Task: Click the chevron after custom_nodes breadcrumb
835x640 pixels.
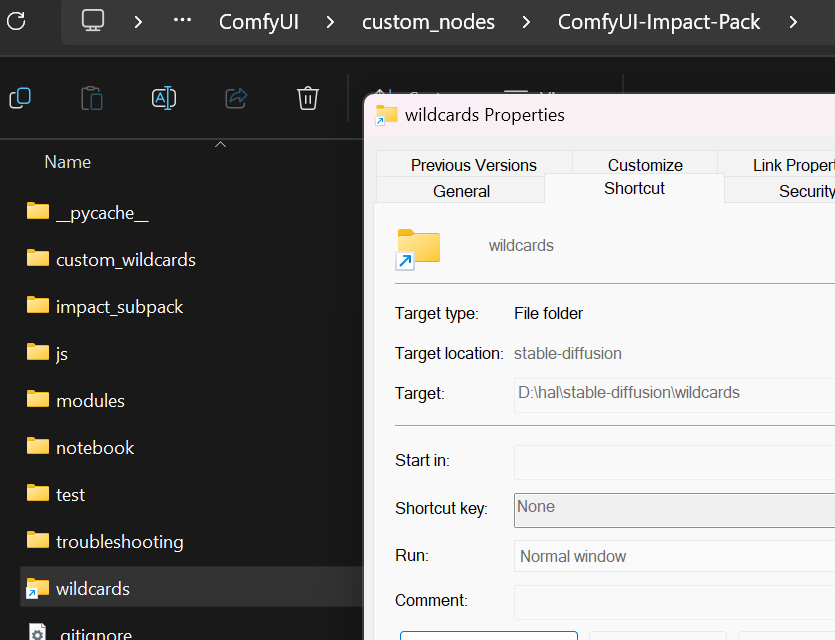Action: coord(525,20)
